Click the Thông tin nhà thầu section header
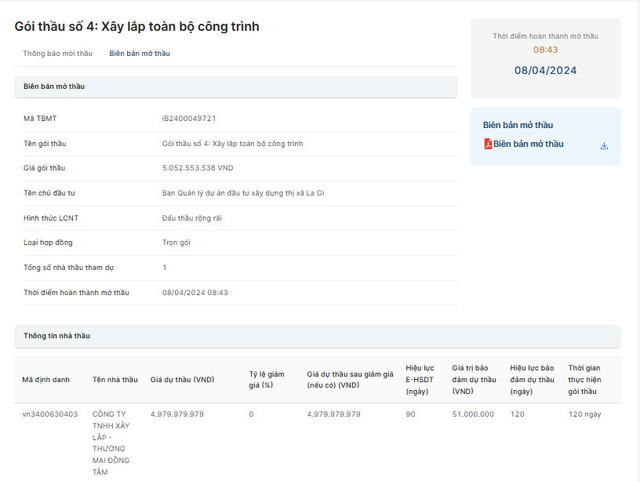Viewport: 640px width, 482px height. click(57, 336)
